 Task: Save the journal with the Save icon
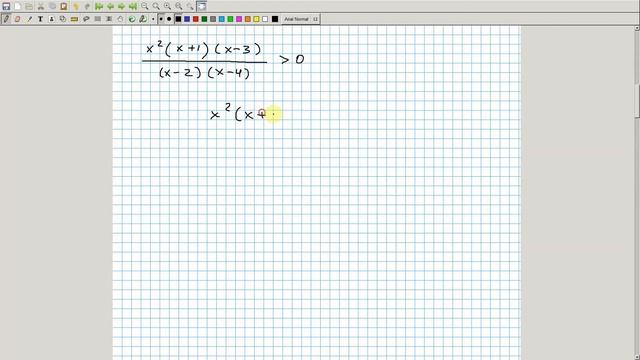point(6,7)
